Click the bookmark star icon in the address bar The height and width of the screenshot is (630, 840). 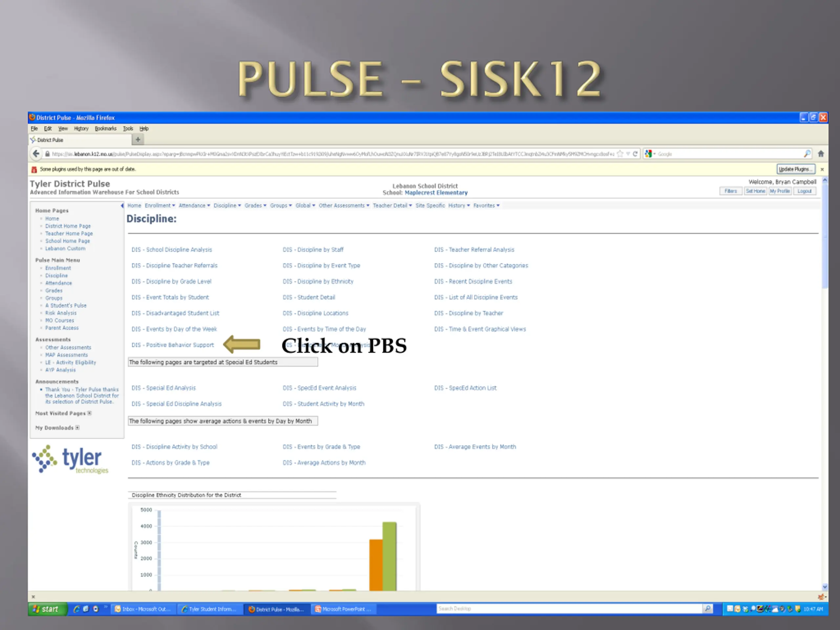[620, 154]
